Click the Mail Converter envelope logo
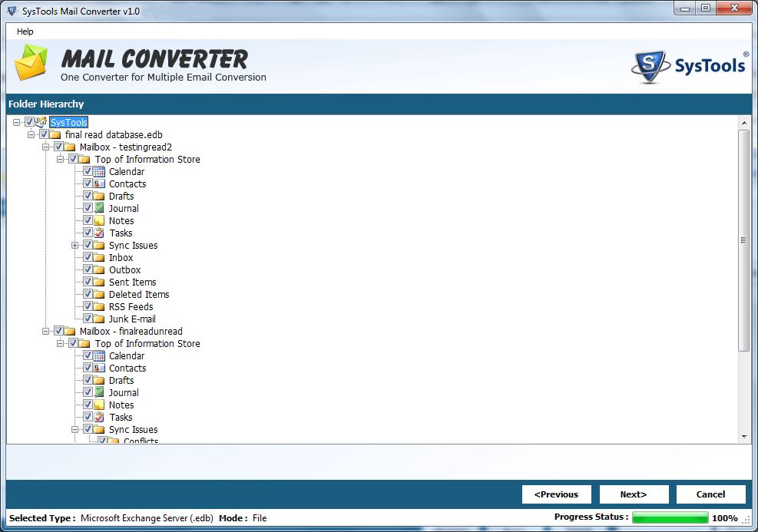This screenshot has width=758, height=532. [31, 62]
